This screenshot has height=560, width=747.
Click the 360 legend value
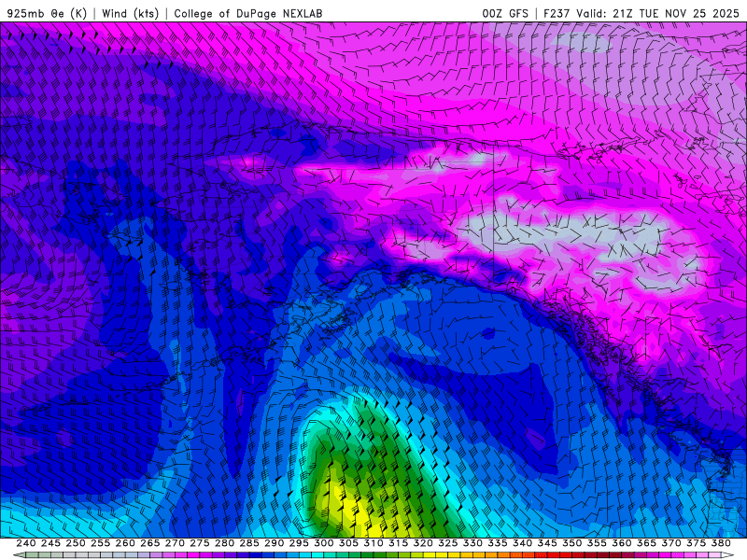coord(621,543)
